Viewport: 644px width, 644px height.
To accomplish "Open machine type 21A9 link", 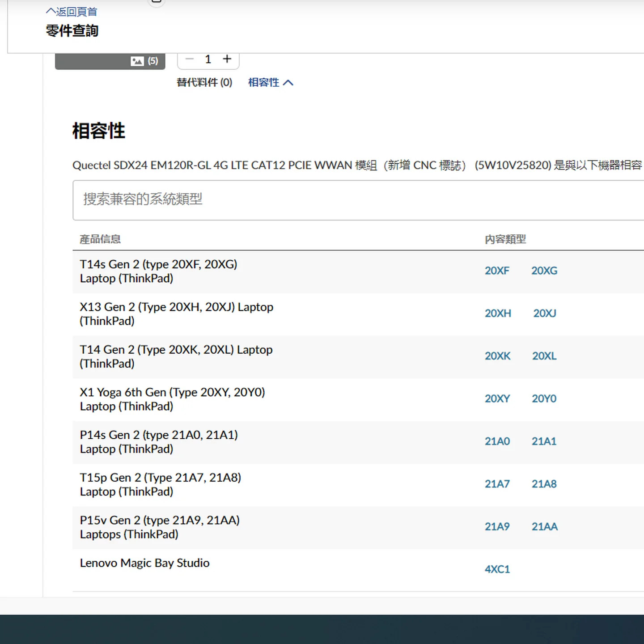I will pyautogui.click(x=497, y=526).
